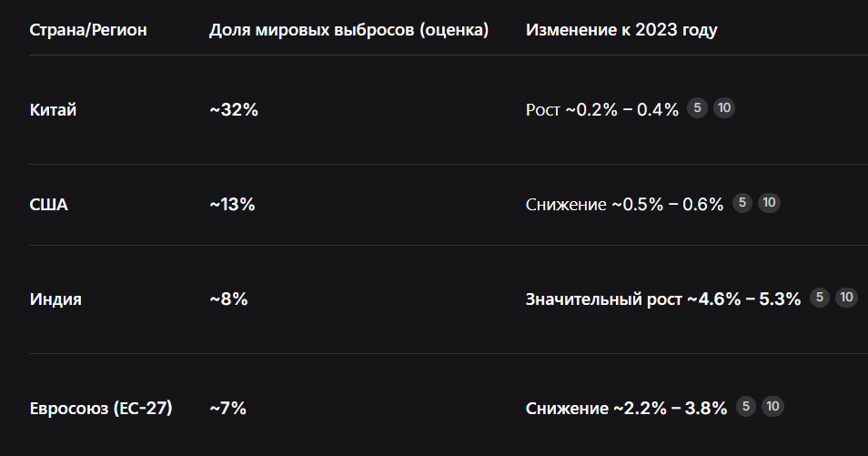Select the Евросоюз (ЕС-27) cell
This screenshot has width=868, height=456.
[x=101, y=409]
